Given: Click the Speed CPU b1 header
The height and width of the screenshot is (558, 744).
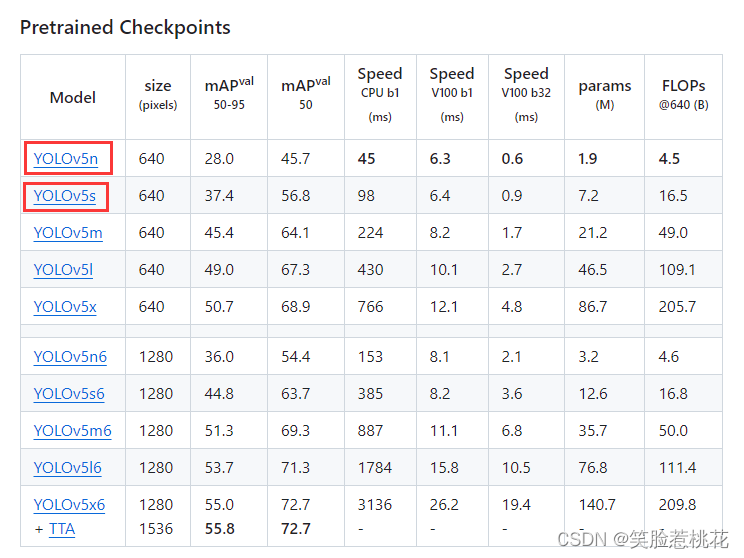Looking at the screenshot, I should (380, 93).
